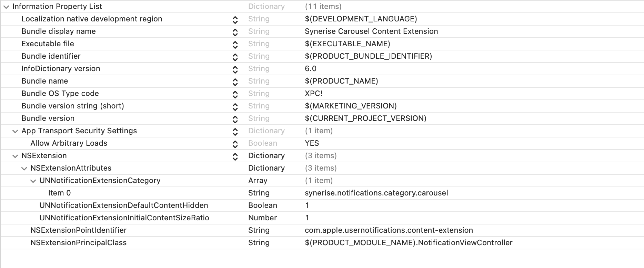Select the Bundle version string (short) key

point(73,106)
